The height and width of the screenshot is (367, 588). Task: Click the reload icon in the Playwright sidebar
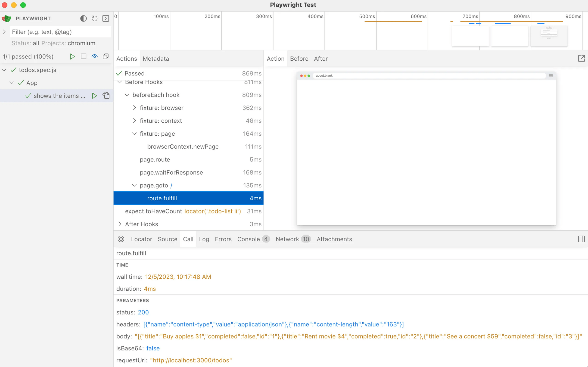pyautogui.click(x=94, y=18)
